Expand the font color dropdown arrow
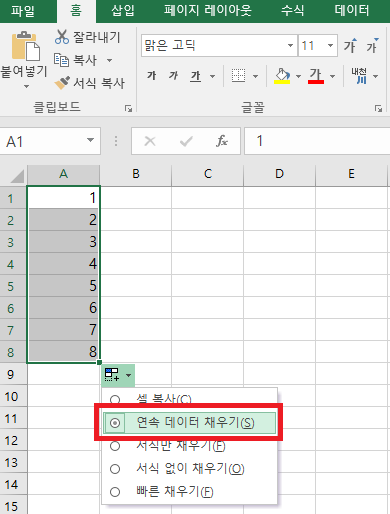This screenshot has width=390, height=514. tap(332, 76)
